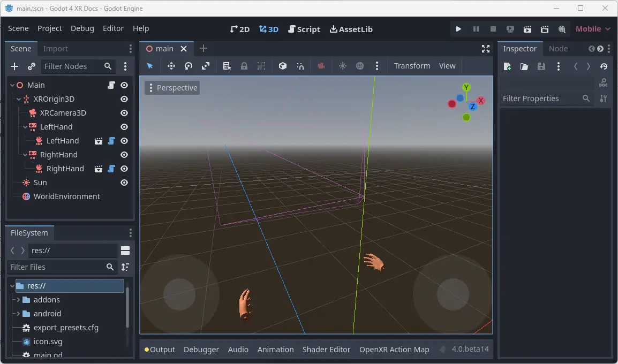The width and height of the screenshot is (618, 364).
Task: Toggle the lock icon in the viewport toolbar
Action: 244,65
